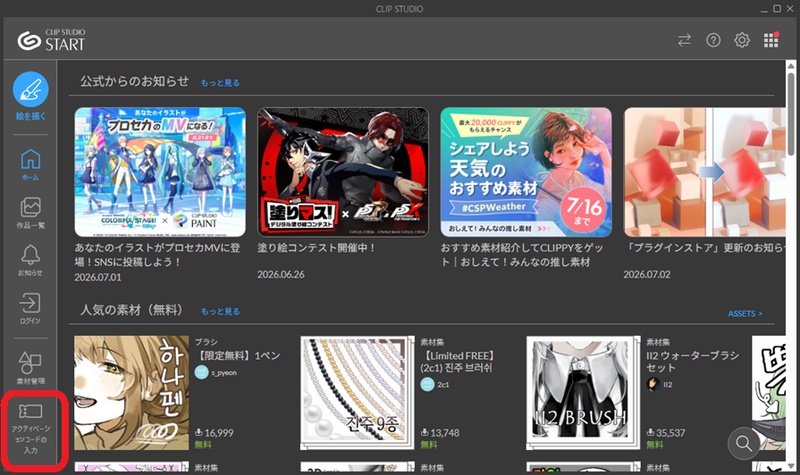
Task: Open headline おすすめ素材紹介してCLIPPYをゲット
Action: click(x=522, y=255)
